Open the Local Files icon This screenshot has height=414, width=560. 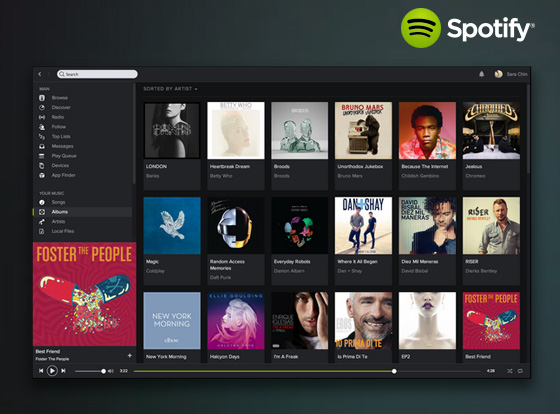click(x=42, y=231)
